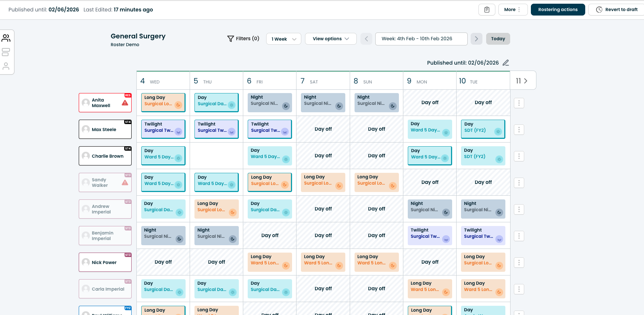Select the single person icon in left sidebar
Viewport: 644px width, 315px height.
[6, 66]
